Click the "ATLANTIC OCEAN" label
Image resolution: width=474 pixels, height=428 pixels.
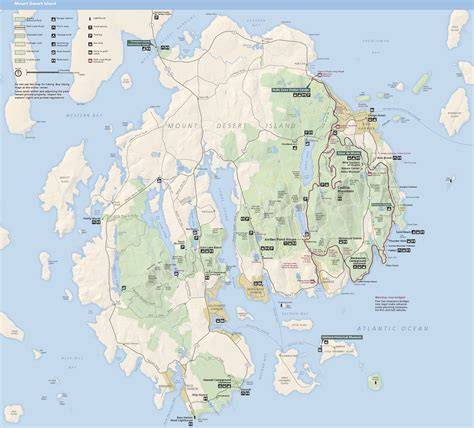[x=393, y=329]
